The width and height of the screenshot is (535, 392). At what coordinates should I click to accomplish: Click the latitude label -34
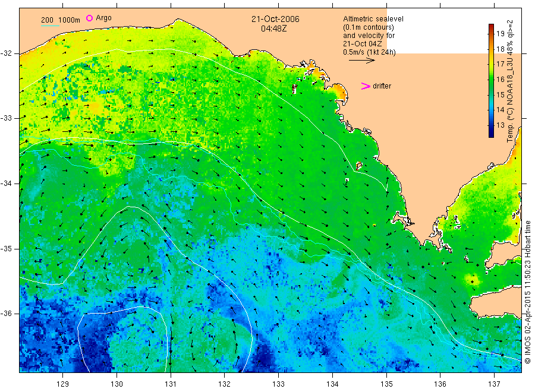pyautogui.click(x=6, y=184)
